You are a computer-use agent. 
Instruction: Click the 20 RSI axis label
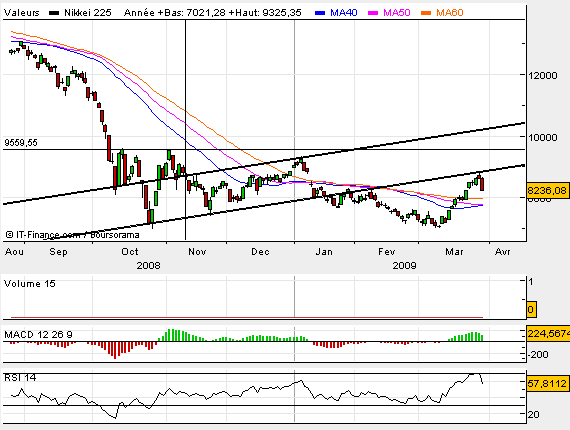pos(533,414)
